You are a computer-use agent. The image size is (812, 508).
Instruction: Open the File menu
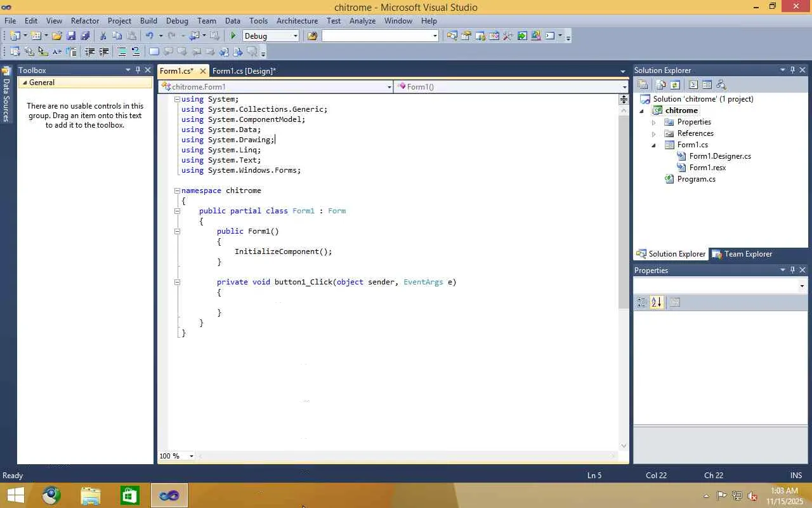(x=11, y=20)
